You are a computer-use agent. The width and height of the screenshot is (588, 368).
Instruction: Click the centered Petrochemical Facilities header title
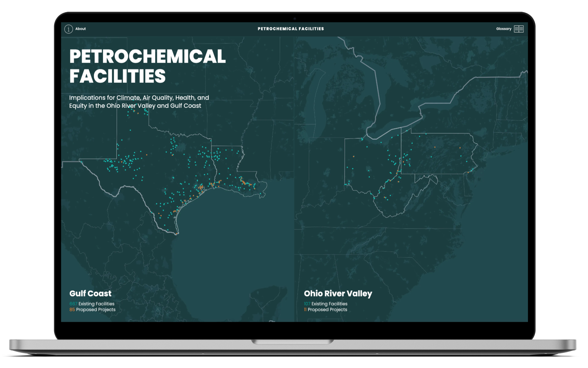(x=290, y=29)
